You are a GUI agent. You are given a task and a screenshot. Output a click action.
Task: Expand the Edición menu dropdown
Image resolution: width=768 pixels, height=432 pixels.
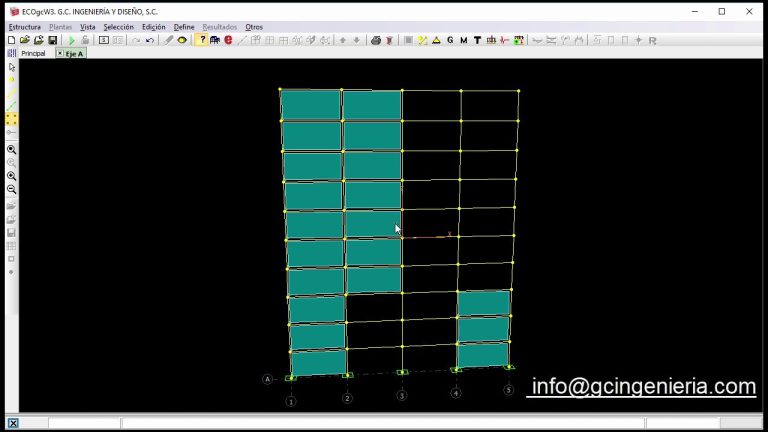point(153,27)
